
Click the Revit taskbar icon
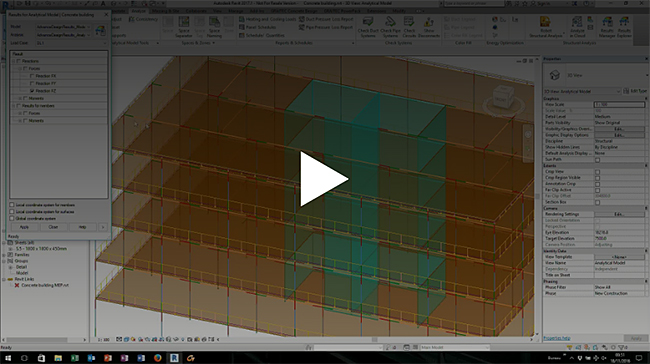click(x=174, y=358)
